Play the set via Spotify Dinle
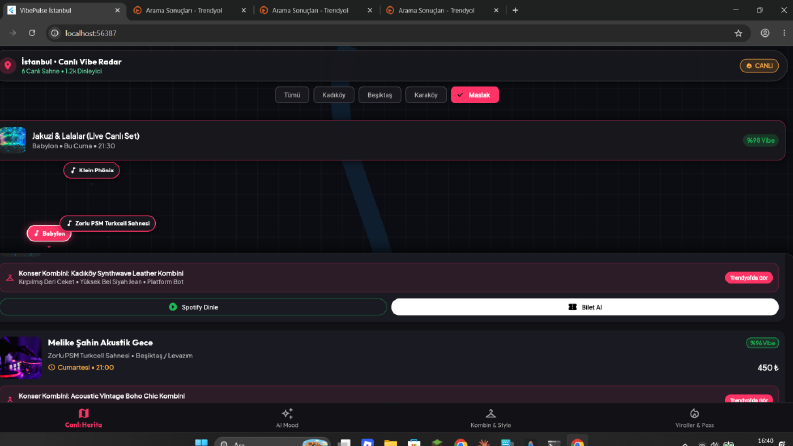The width and height of the screenshot is (793, 446). (193, 307)
